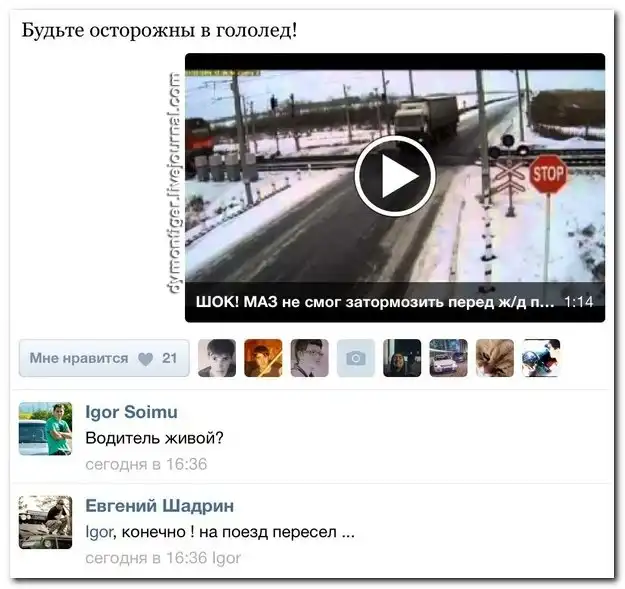Screen dimensions: 625x589
Task: Click the Мне нравится like button
Action: tap(104, 358)
